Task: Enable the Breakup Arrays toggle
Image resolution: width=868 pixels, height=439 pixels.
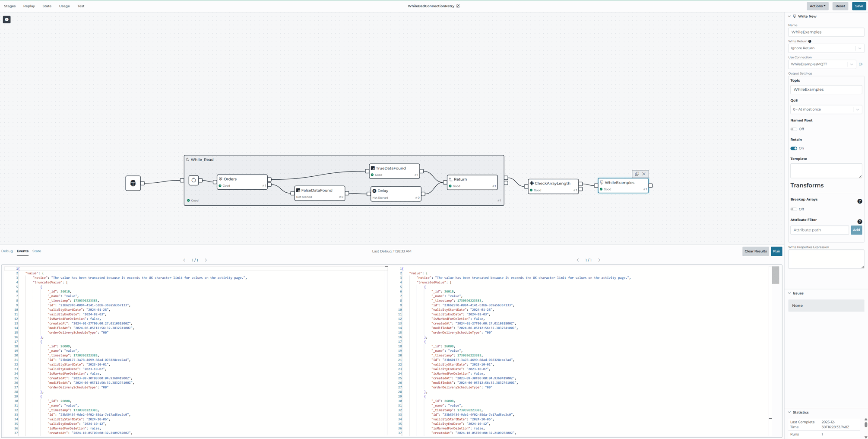Action: tap(793, 209)
